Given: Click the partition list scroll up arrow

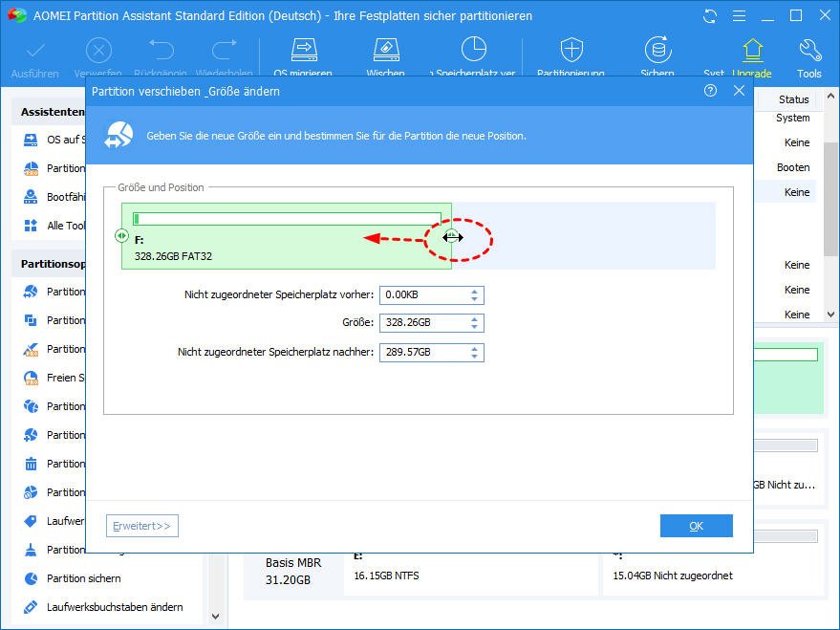Looking at the screenshot, I should (x=830, y=97).
